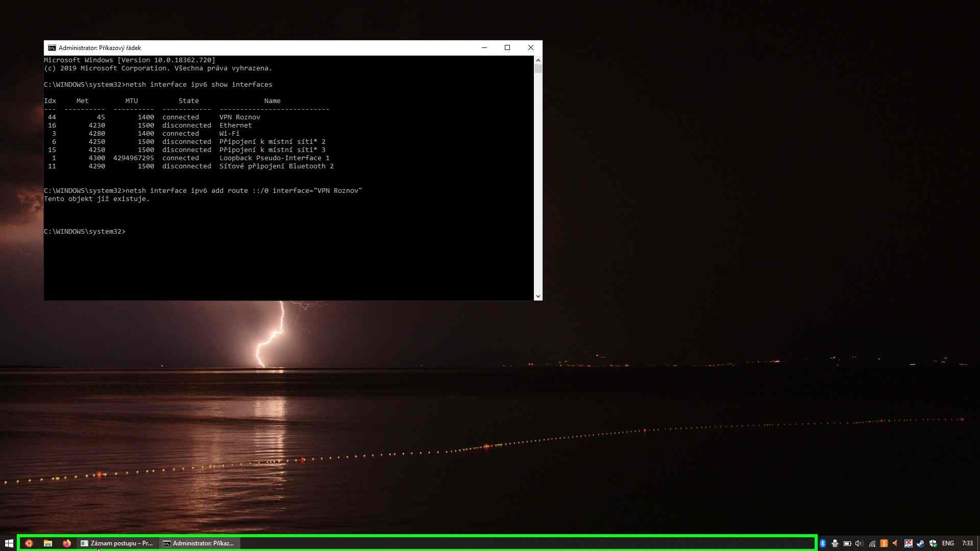Close the Administrator: Příkazový řádek window

[531, 47]
